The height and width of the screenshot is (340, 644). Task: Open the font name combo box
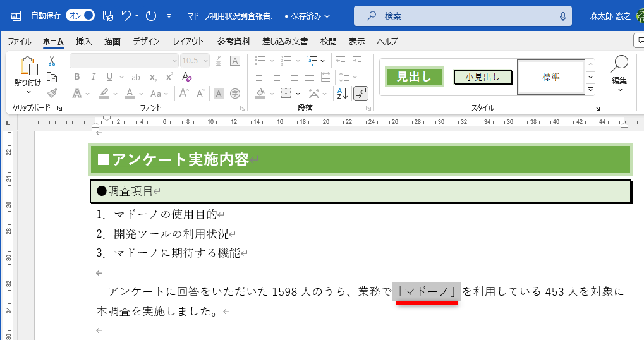click(124, 61)
